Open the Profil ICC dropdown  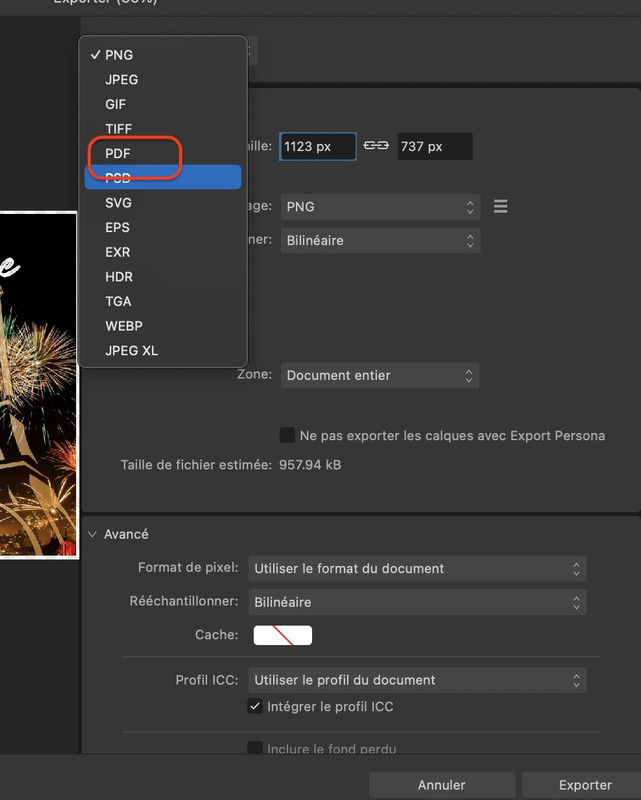coord(417,680)
